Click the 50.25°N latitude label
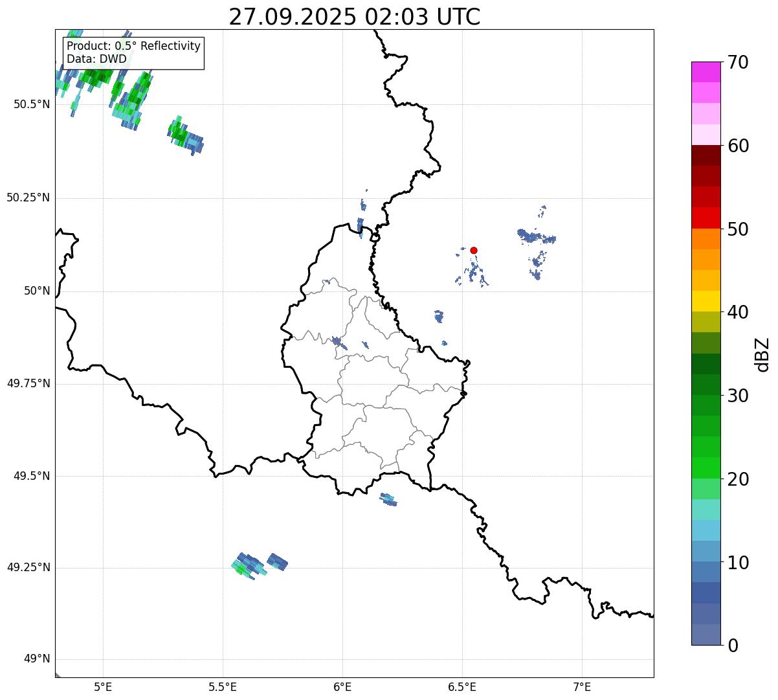Image resolution: width=778 pixels, height=700 pixels. tap(28, 198)
